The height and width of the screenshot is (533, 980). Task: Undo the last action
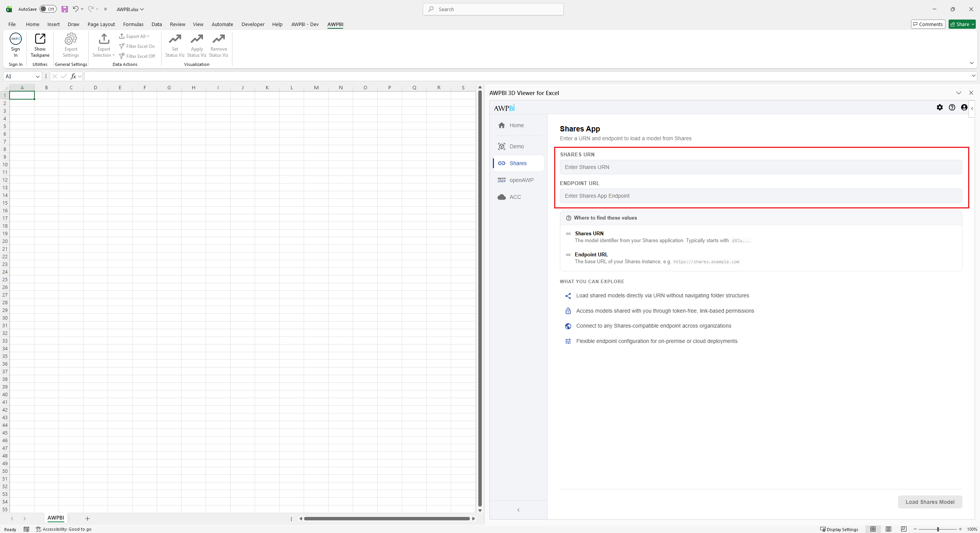coord(76,9)
